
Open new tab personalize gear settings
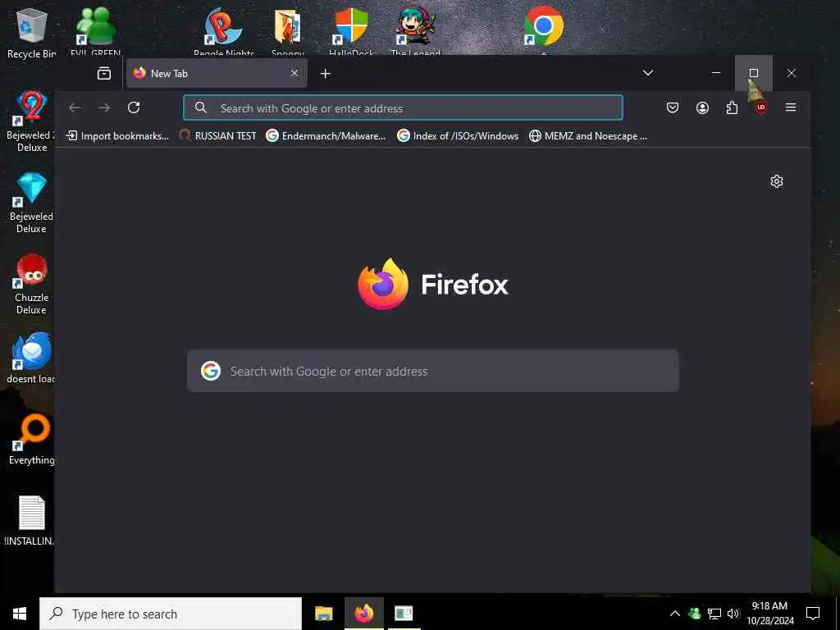tap(776, 181)
